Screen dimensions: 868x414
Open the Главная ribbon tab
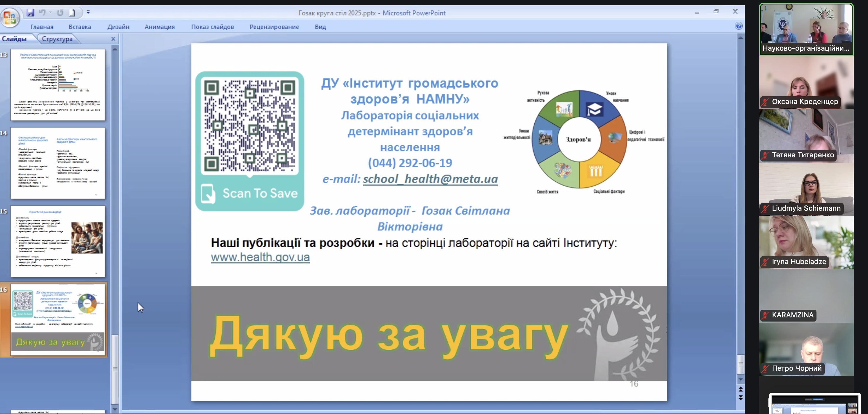click(42, 27)
